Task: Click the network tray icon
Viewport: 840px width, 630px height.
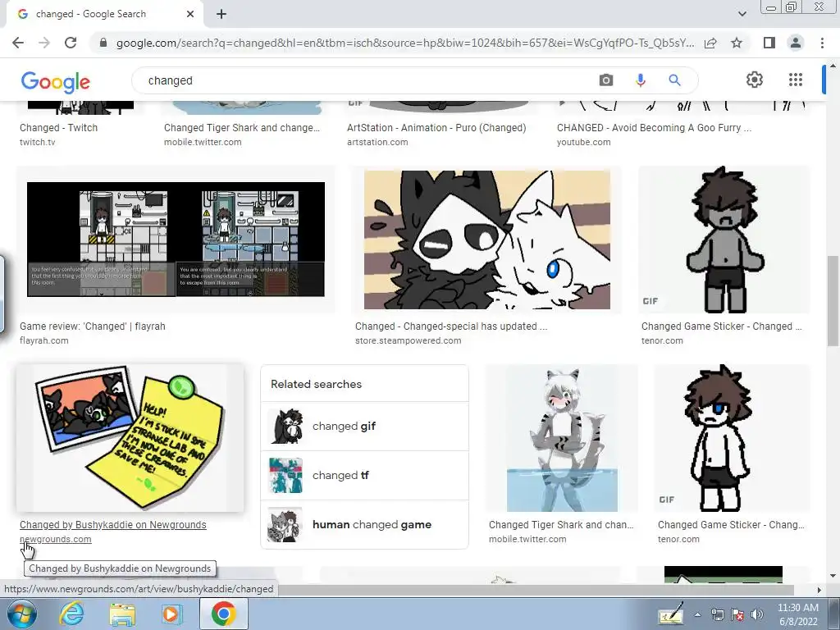Action: click(718, 614)
